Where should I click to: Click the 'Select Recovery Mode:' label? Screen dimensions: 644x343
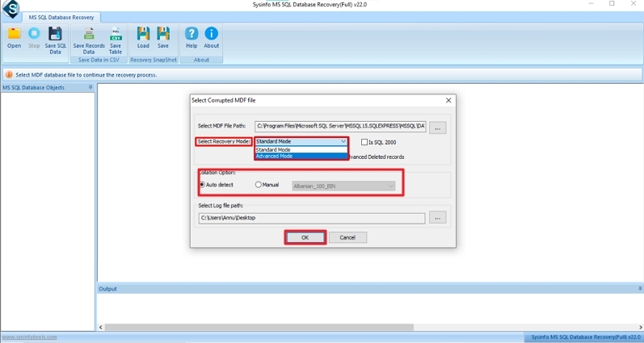[x=224, y=141]
